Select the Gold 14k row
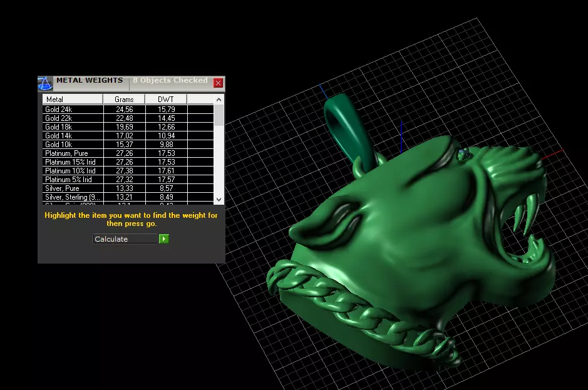This screenshot has height=390, width=588. tap(128, 136)
